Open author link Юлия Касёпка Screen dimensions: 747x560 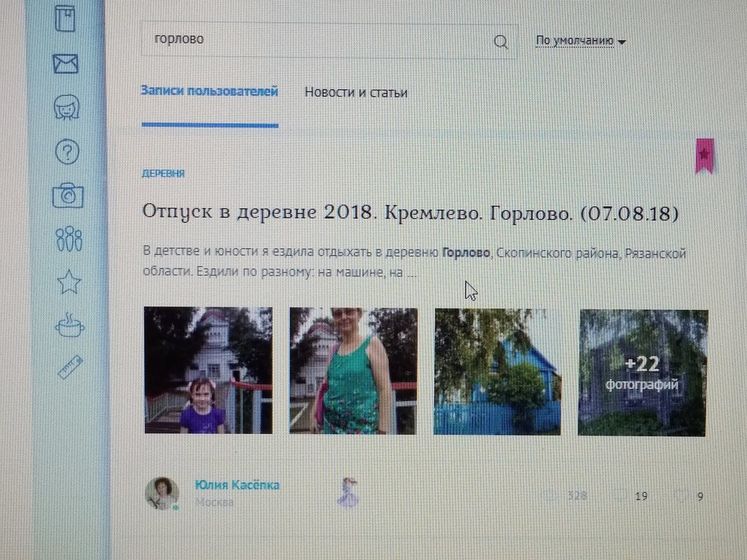pos(237,485)
